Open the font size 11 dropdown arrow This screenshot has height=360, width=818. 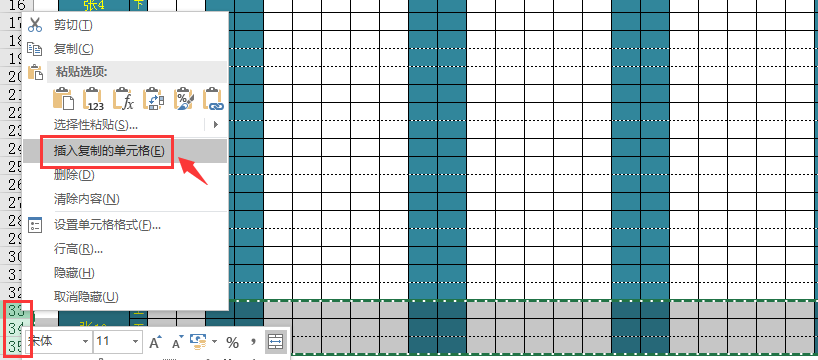click(136, 342)
